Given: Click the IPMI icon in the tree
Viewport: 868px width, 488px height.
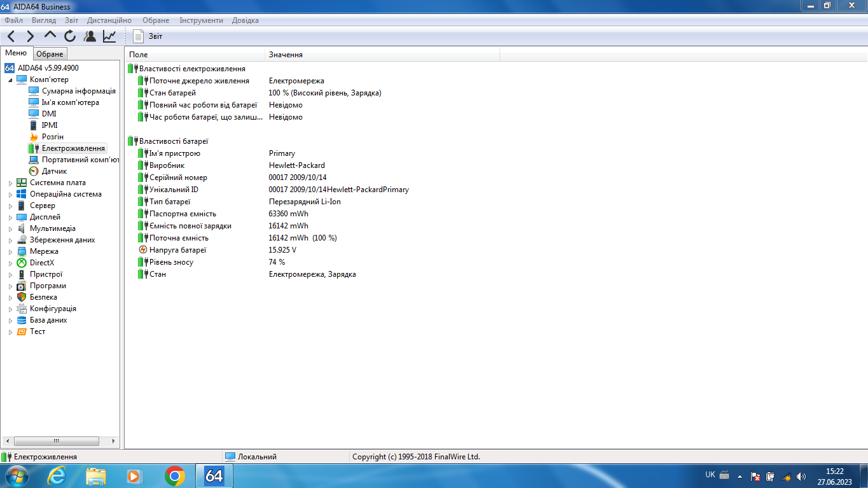Looking at the screenshot, I should pyautogui.click(x=34, y=125).
